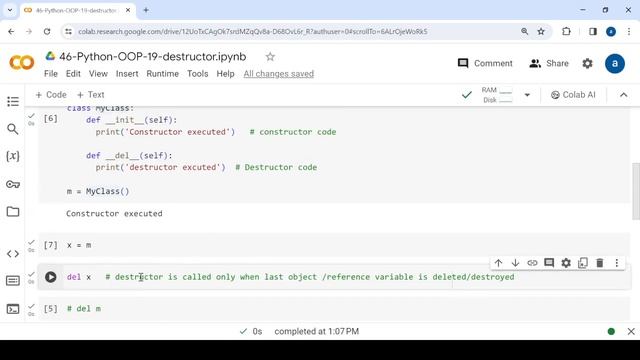Copy link to cell icon
Image resolution: width=640 pixels, height=360 pixels.
pyautogui.click(x=532, y=263)
